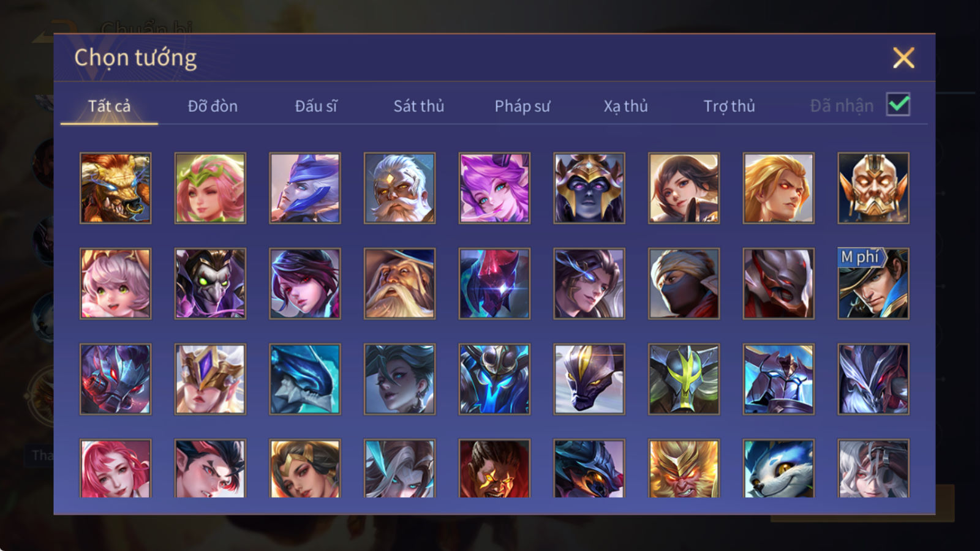Pick the golden masked bald hero portrait
This screenshot has width=980, height=551.
click(873, 188)
